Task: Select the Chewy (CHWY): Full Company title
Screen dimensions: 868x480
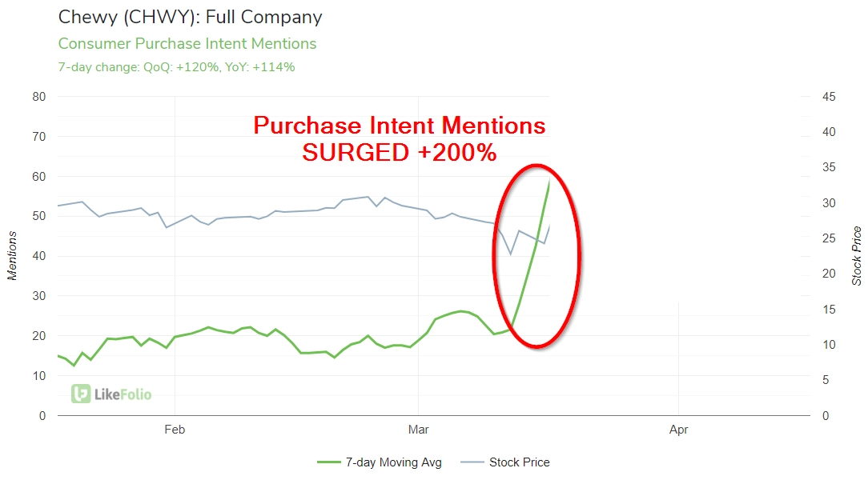Action: pyautogui.click(x=191, y=17)
